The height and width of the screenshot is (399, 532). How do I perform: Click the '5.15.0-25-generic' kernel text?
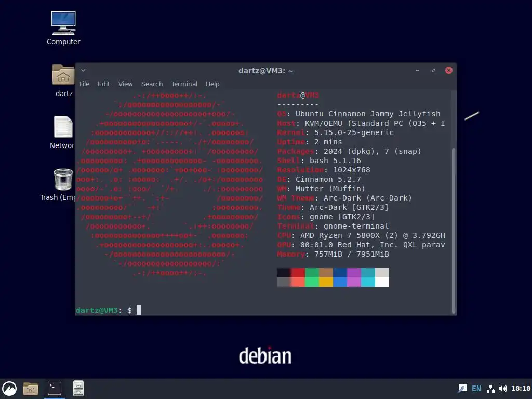pos(354,132)
